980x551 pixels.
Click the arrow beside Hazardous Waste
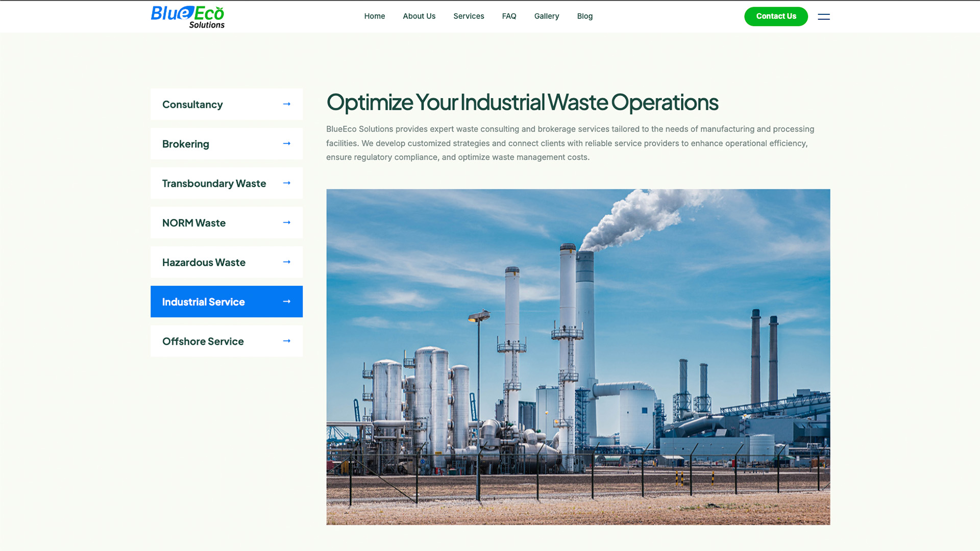click(286, 262)
